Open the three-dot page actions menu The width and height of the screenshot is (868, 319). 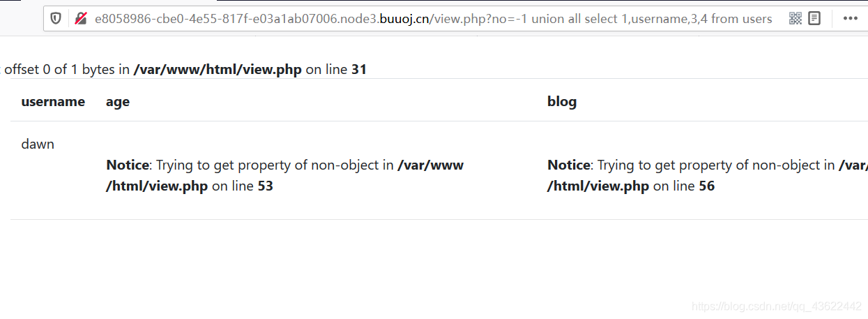850,19
